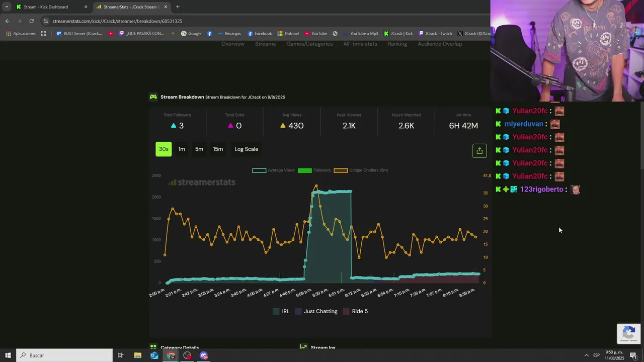Open the Ranking section
This screenshot has height=362, width=644.
coord(397,44)
